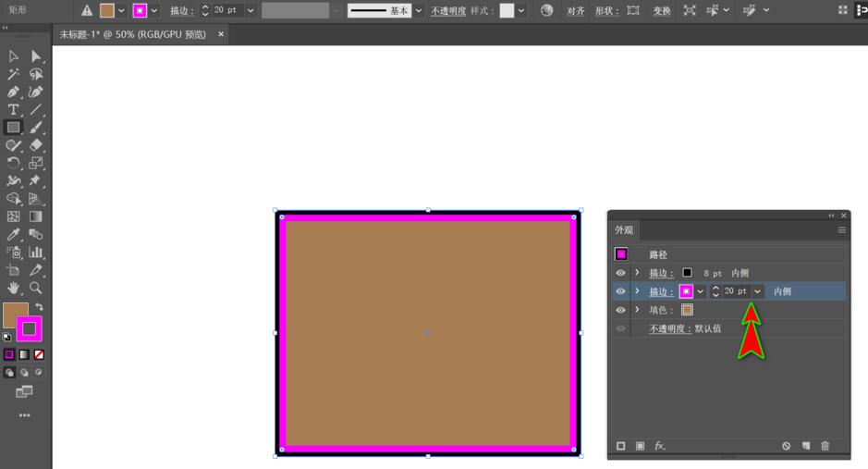Screen dimensions: 868x469
Task: Expand the fill attribute row
Action: 637,310
